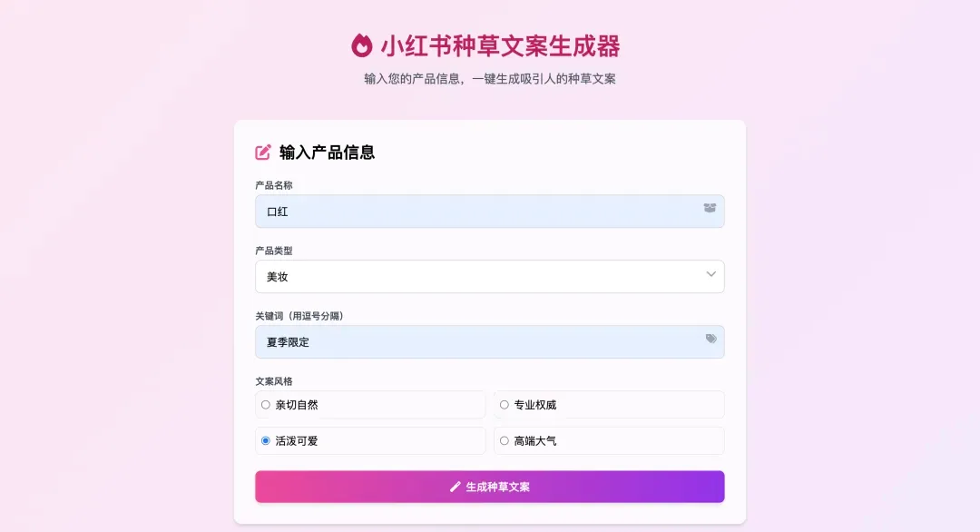
Task: Click the chevron arrow of product type select
Action: tap(710, 274)
